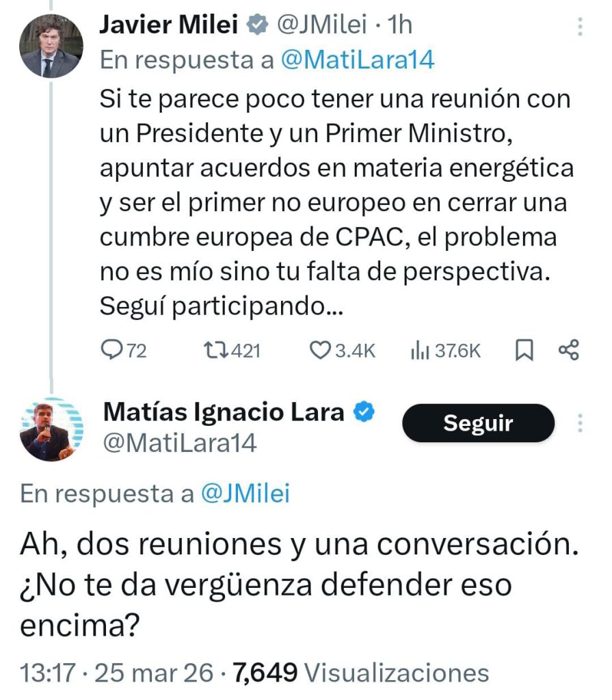This screenshot has height=700, width=612.
Task: Open replies on Javier Milei's tweet
Action: pos(111,351)
